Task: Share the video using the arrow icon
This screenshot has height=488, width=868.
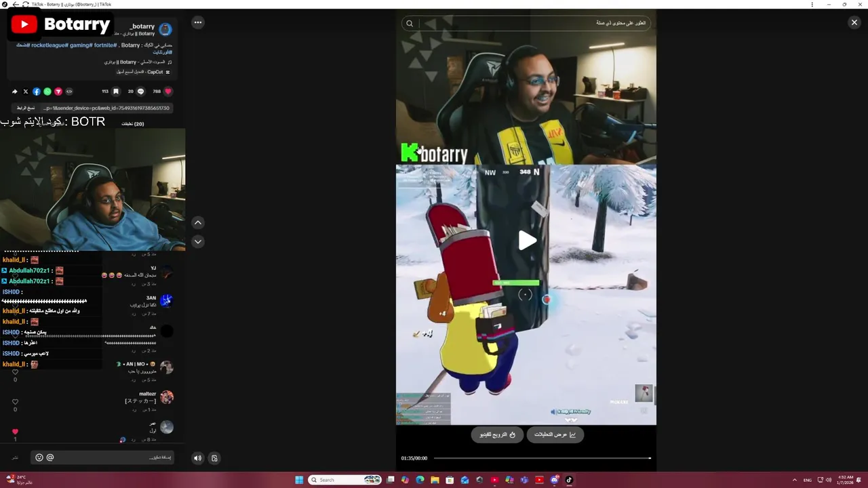Action: (14, 91)
